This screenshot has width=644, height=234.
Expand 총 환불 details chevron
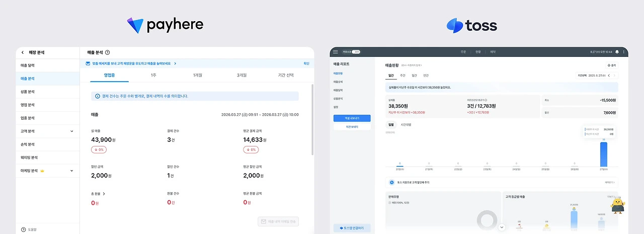tap(104, 193)
